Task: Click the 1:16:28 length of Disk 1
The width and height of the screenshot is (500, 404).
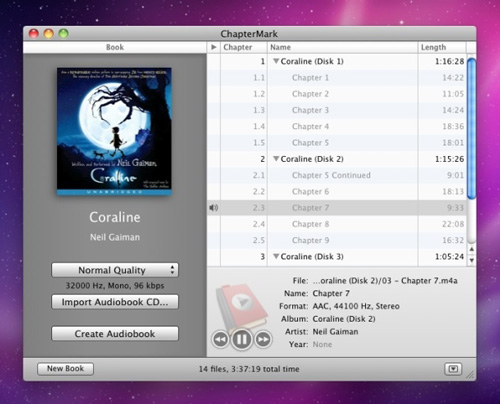Action: tap(449, 61)
